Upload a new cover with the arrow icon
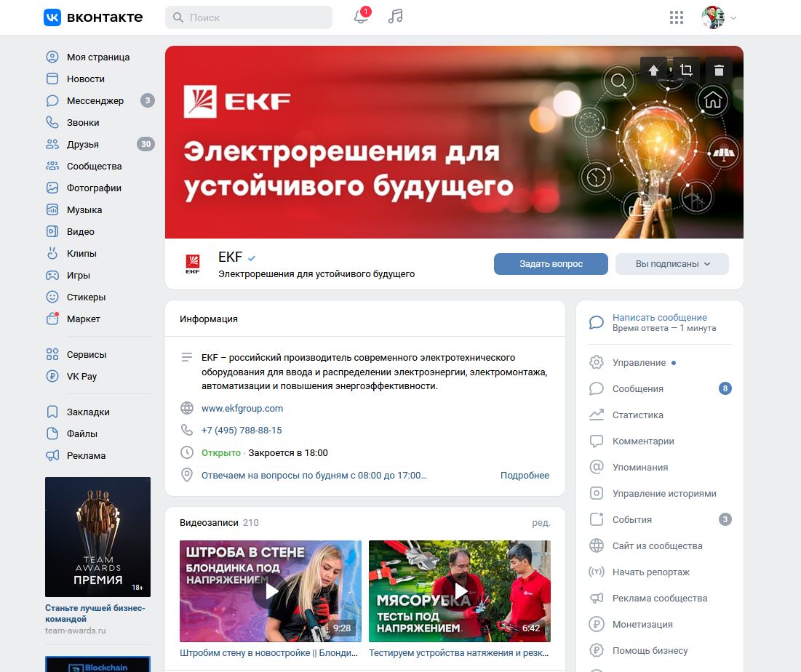The height and width of the screenshot is (672, 801). click(653, 70)
